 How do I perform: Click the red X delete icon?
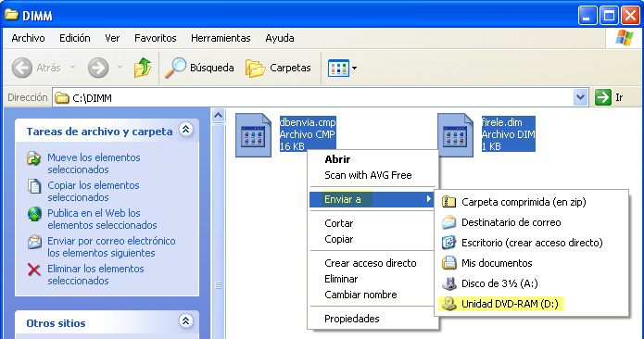pyautogui.click(x=34, y=270)
